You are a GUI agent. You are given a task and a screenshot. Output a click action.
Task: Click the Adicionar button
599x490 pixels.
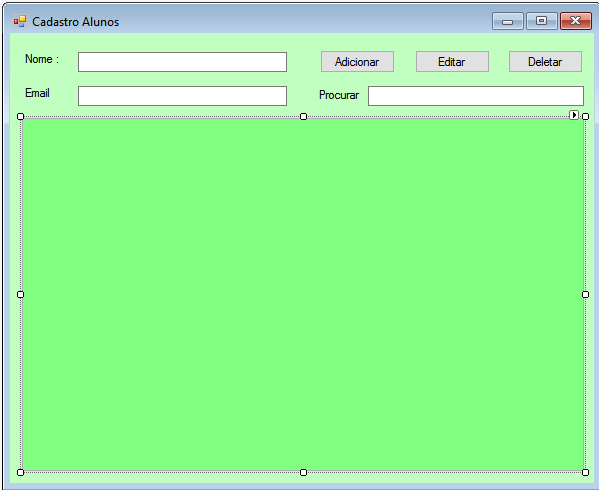(x=357, y=61)
